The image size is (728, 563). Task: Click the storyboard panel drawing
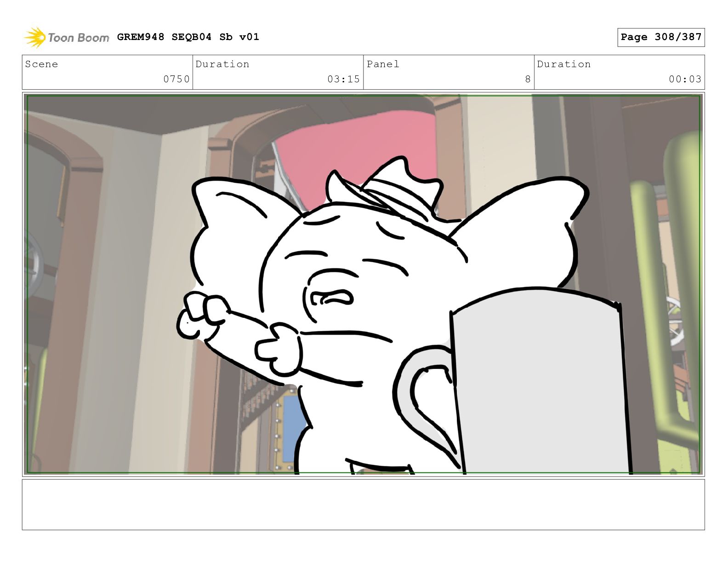click(x=363, y=284)
